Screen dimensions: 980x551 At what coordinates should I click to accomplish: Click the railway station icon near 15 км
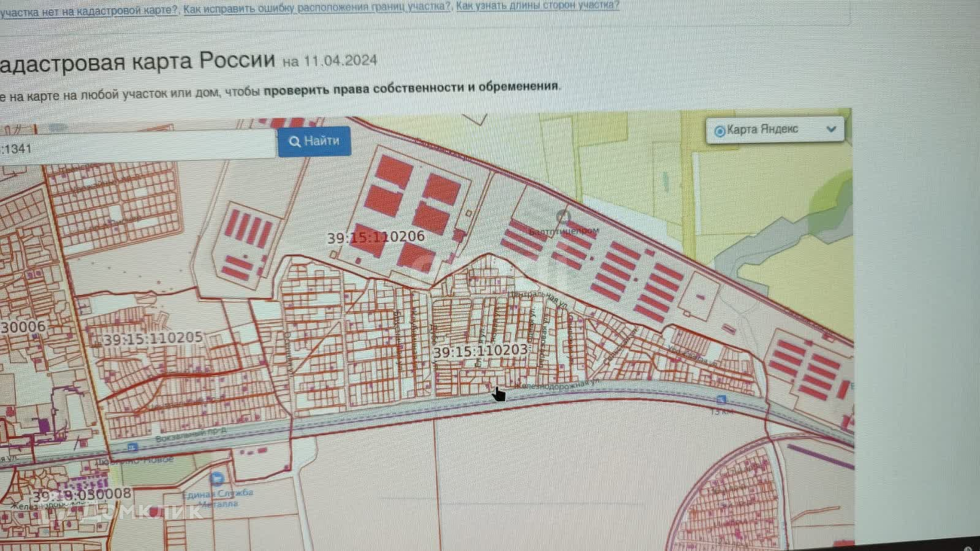coord(721,400)
